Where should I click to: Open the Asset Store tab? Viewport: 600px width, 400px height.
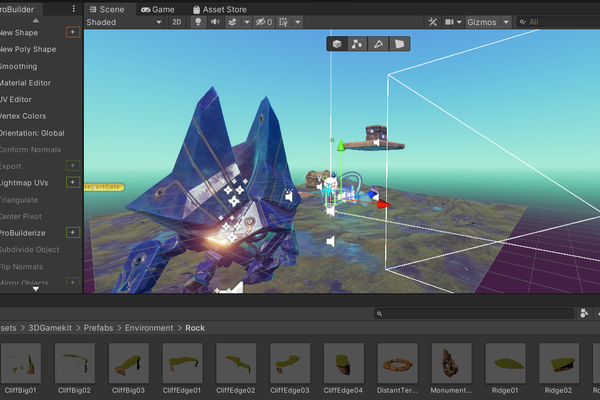pyautogui.click(x=220, y=9)
